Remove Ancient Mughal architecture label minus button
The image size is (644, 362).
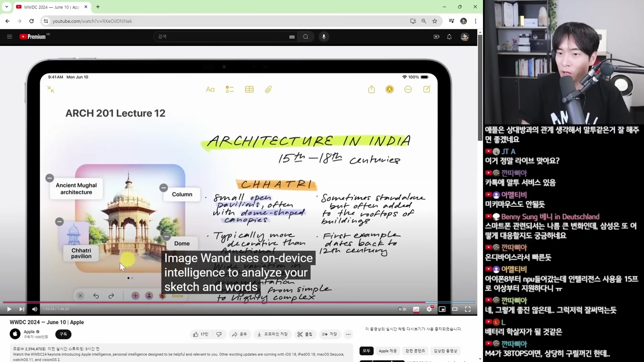click(50, 178)
